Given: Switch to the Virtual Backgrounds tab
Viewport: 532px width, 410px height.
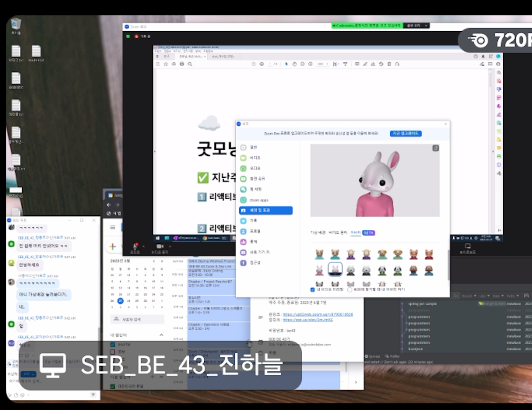Looking at the screenshot, I should click(318, 233).
